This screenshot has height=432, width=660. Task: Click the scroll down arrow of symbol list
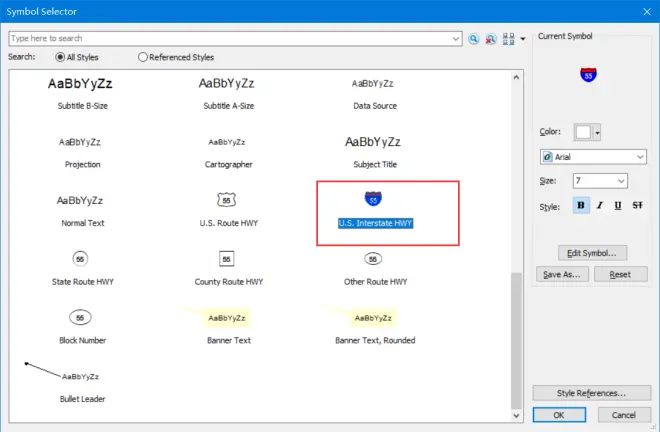[516, 416]
